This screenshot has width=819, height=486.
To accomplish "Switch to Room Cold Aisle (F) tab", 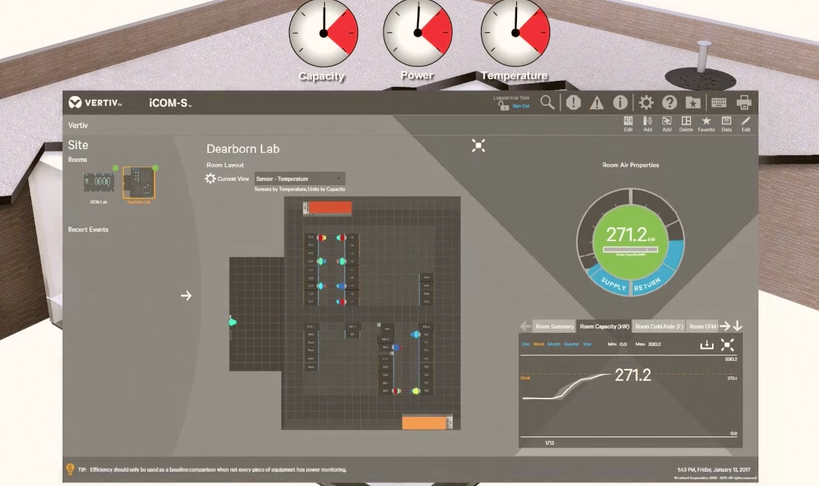I will click(x=659, y=326).
